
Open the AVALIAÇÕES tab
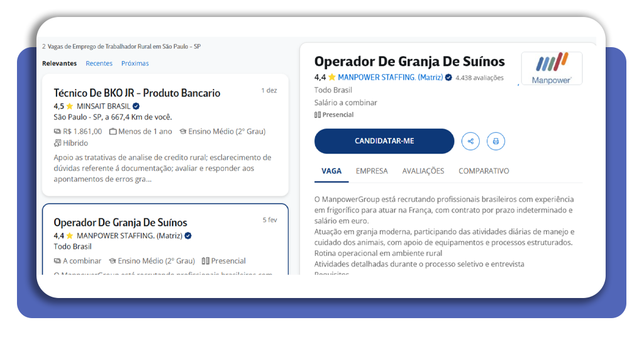point(423,171)
